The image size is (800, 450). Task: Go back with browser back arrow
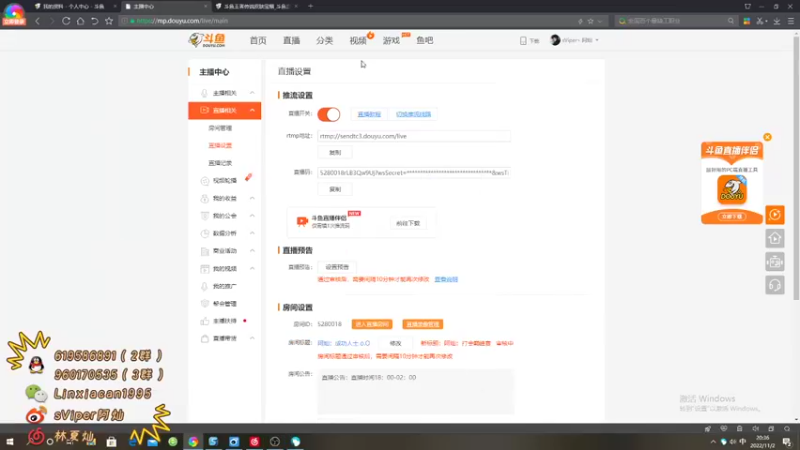click(x=37, y=21)
